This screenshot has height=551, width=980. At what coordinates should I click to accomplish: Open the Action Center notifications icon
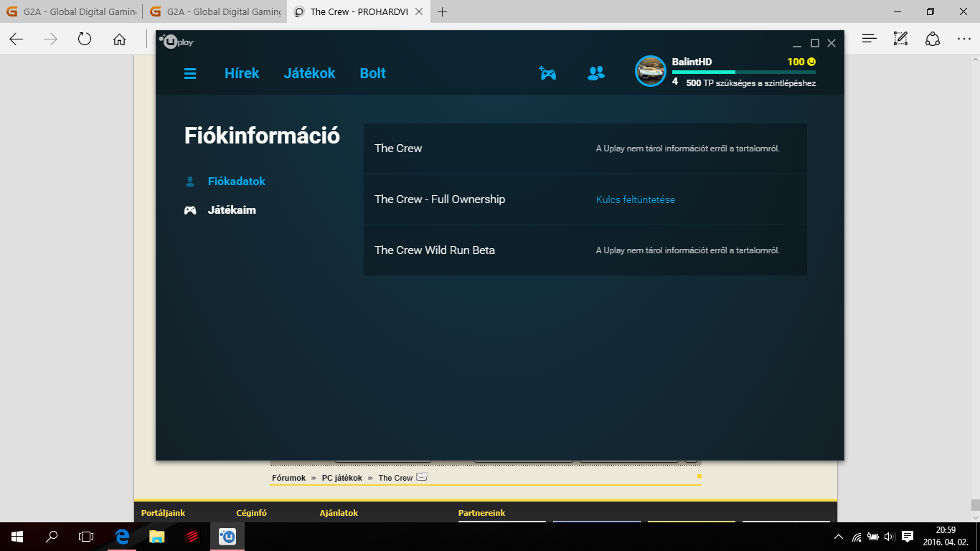(x=907, y=537)
